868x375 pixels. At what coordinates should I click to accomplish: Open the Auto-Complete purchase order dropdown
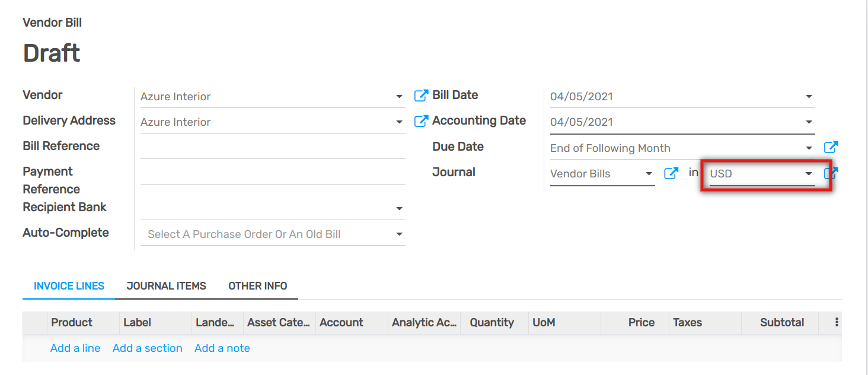tap(400, 233)
